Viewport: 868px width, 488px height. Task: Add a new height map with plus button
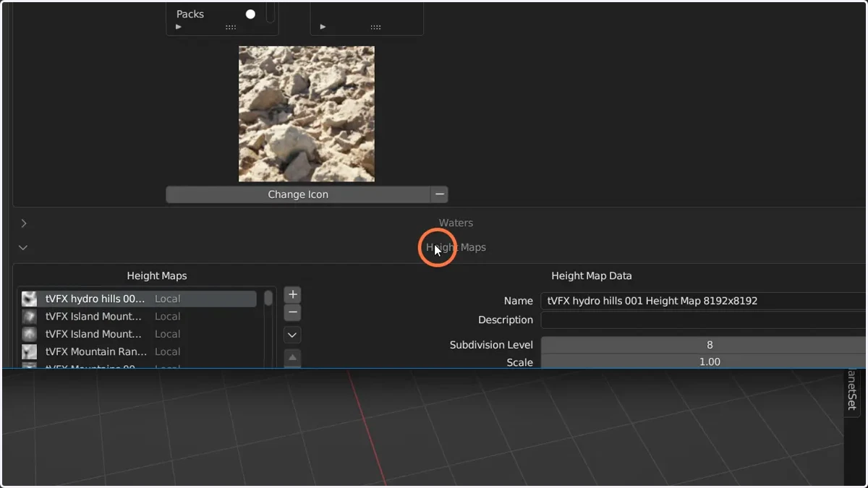(292, 295)
